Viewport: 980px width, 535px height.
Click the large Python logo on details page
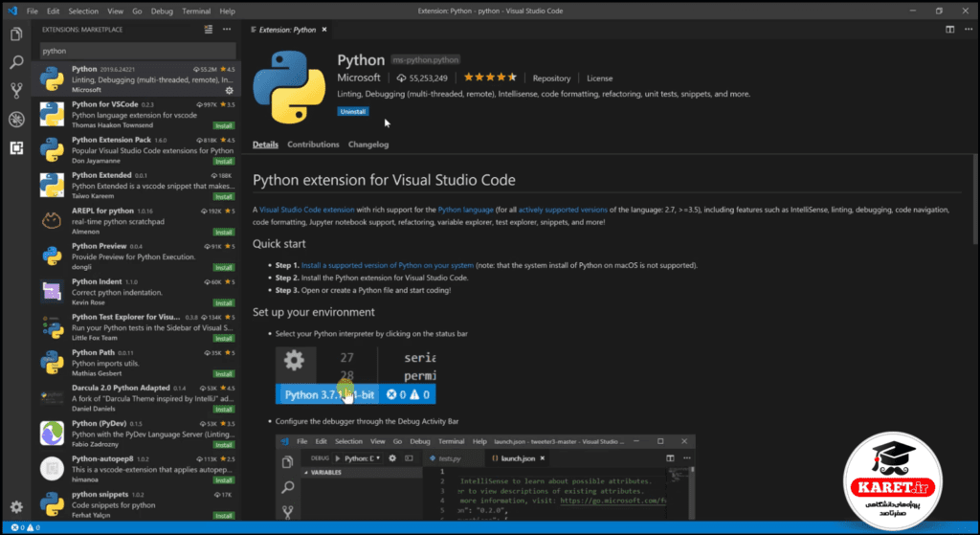coord(289,86)
